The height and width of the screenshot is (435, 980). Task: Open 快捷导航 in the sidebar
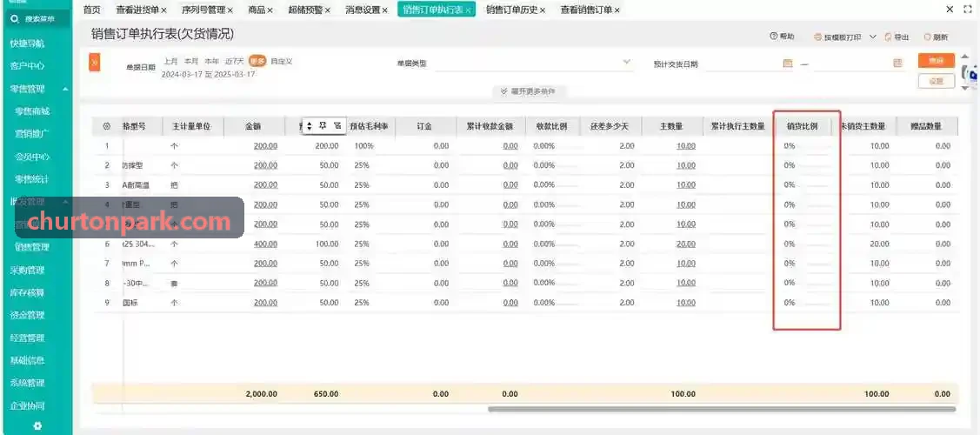tap(28, 43)
